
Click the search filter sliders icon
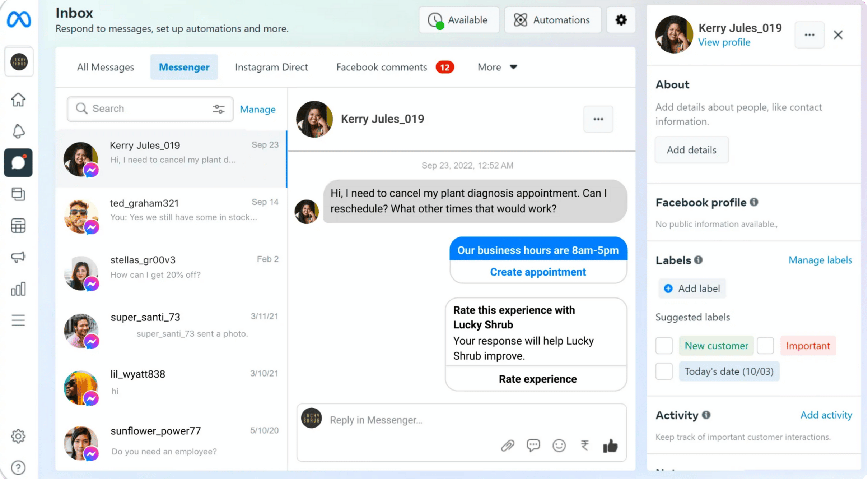219,109
